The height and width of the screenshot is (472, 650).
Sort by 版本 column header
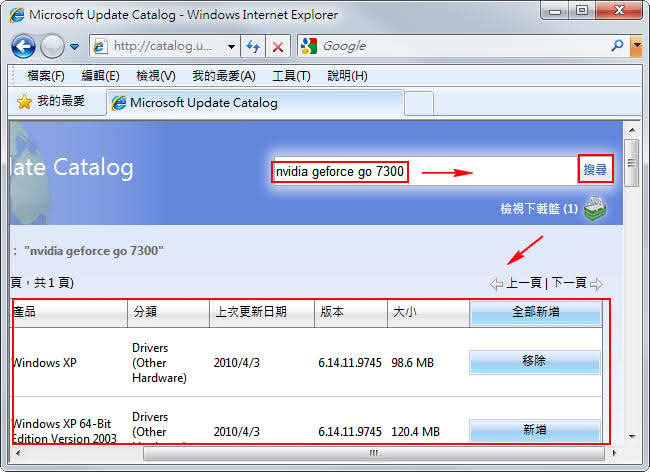click(351, 313)
